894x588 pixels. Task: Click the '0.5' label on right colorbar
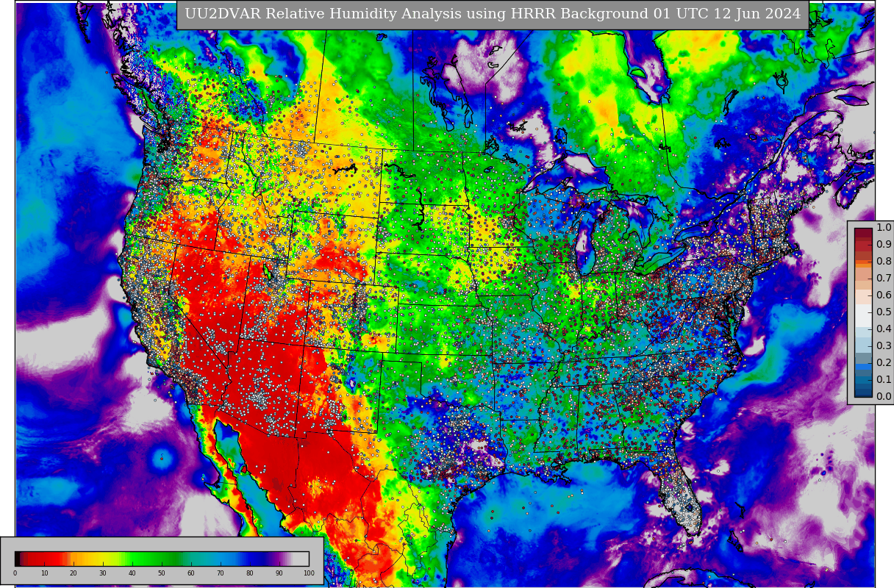pos(884,312)
